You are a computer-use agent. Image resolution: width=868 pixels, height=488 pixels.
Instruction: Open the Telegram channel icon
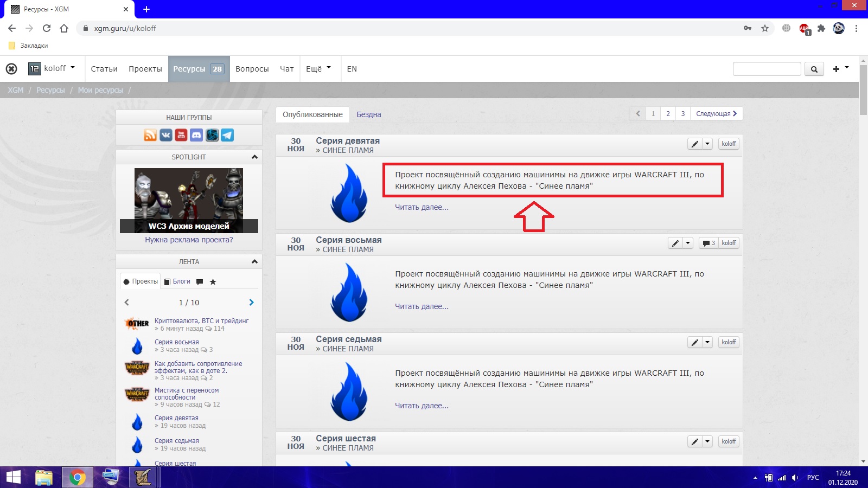click(x=227, y=135)
